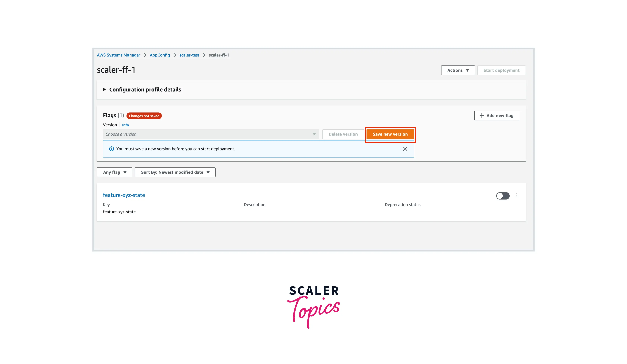Click the Delete version button
This screenshot has width=627, height=364.
tap(343, 134)
